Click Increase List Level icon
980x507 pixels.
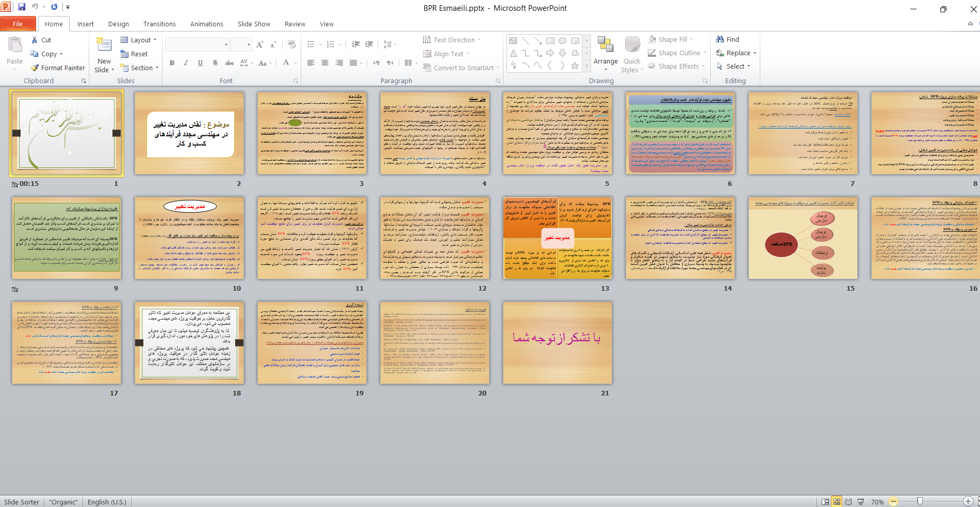(369, 44)
